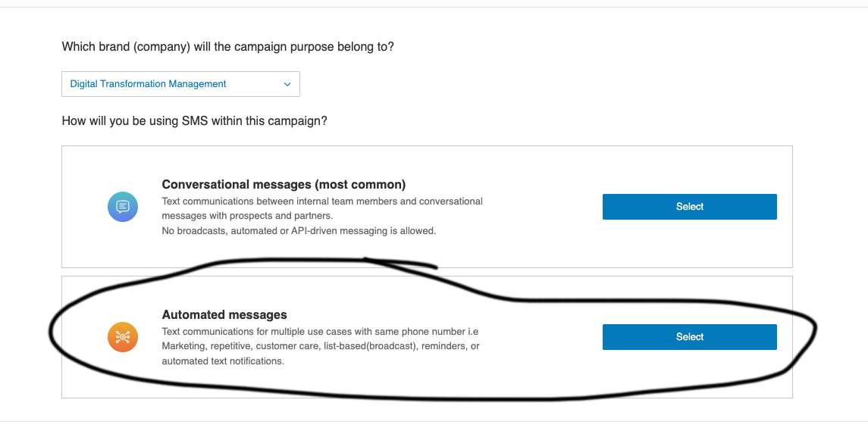The height and width of the screenshot is (431, 868).
Task: Click the 'Conversational messages (most common)' heading
Action: tap(284, 184)
